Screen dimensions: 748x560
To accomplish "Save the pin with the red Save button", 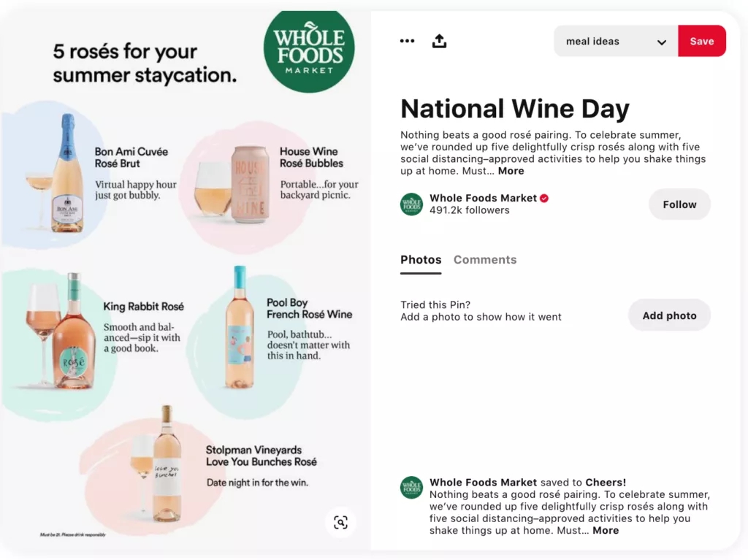I will [x=702, y=41].
